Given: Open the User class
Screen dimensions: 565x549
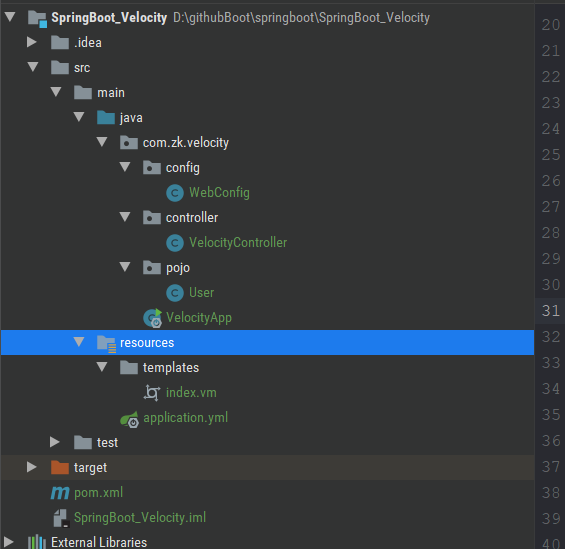Looking at the screenshot, I should coord(201,293).
